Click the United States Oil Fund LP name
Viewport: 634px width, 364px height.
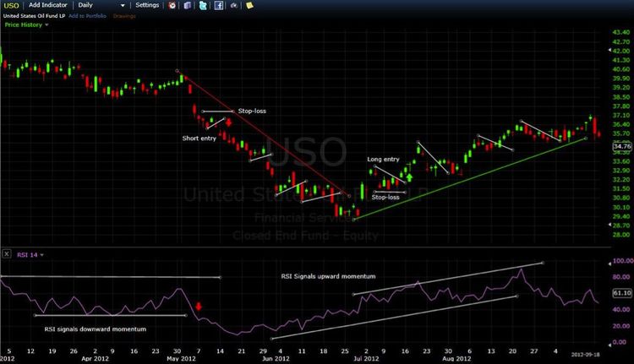[34, 16]
